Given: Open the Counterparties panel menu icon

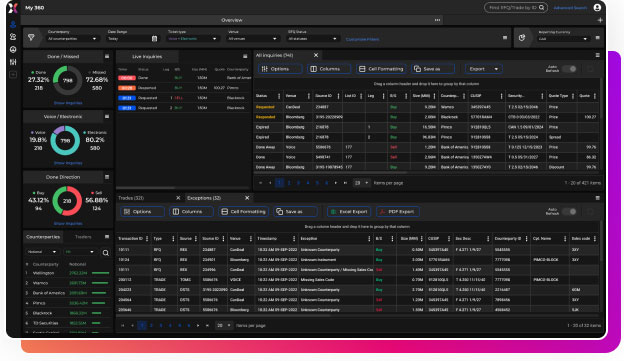Looking at the screenshot, I should pos(107,237).
